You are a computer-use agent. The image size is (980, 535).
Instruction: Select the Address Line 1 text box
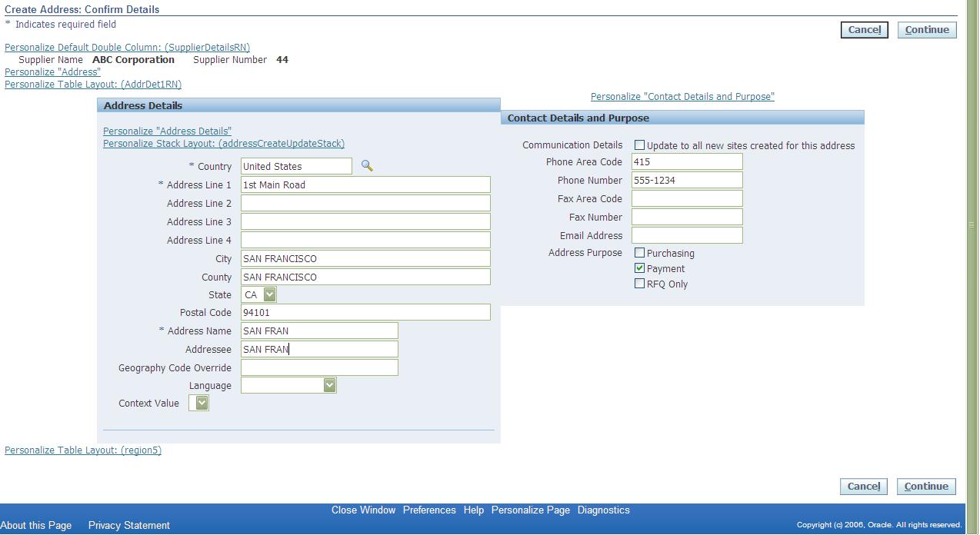coord(365,184)
